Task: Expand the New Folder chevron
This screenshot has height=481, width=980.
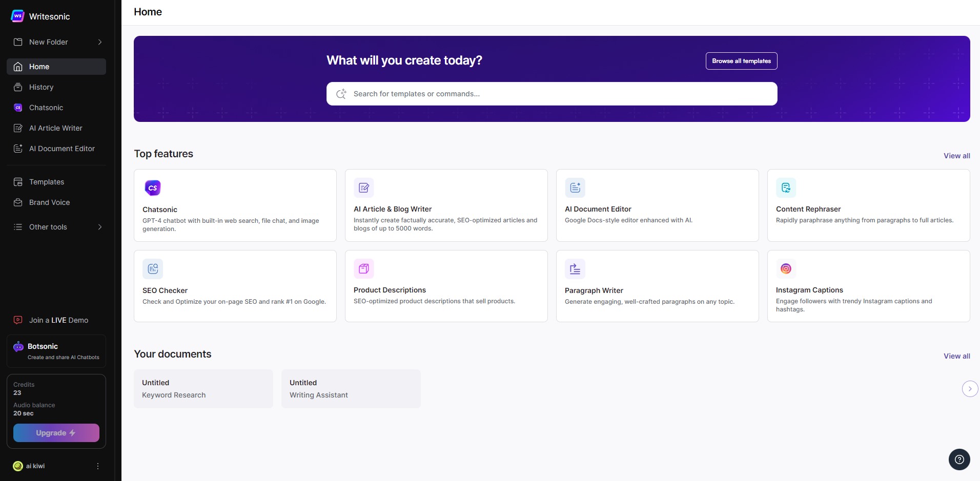Action: (100, 42)
